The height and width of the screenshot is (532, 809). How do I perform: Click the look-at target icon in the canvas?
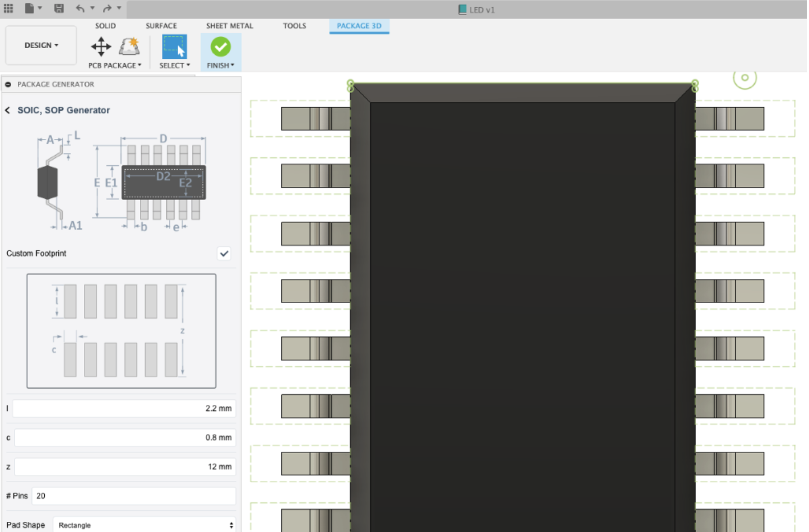[x=745, y=78]
